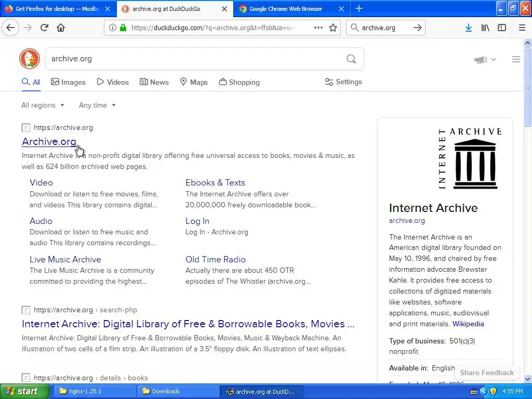Switch to Downloads taskbar window

click(178, 391)
